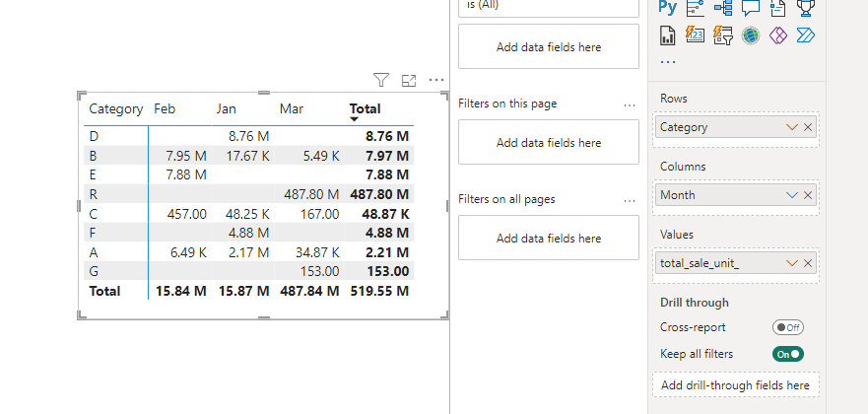Select row A in the matrix

[x=93, y=252]
